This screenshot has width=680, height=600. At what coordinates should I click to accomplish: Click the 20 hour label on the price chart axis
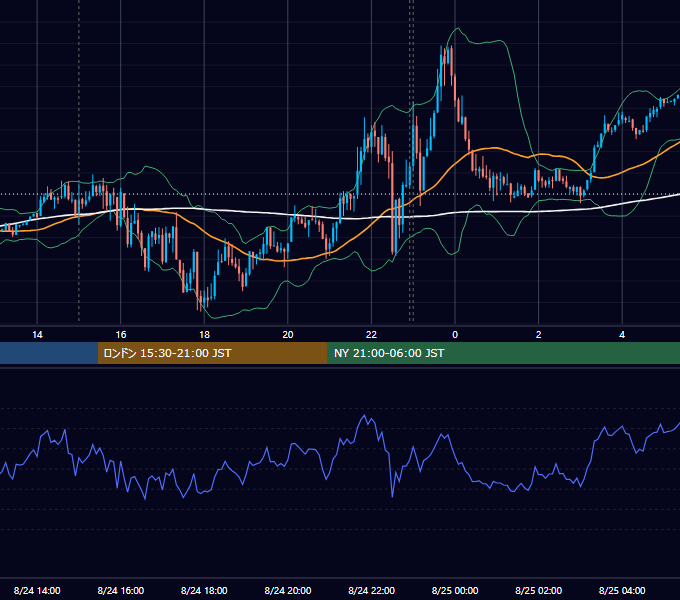coord(288,335)
